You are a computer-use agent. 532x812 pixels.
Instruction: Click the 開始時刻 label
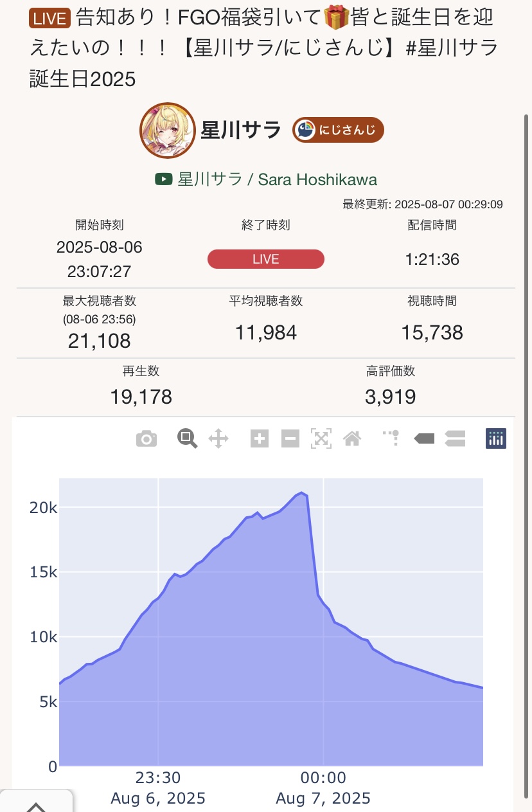tap(100, 225)
